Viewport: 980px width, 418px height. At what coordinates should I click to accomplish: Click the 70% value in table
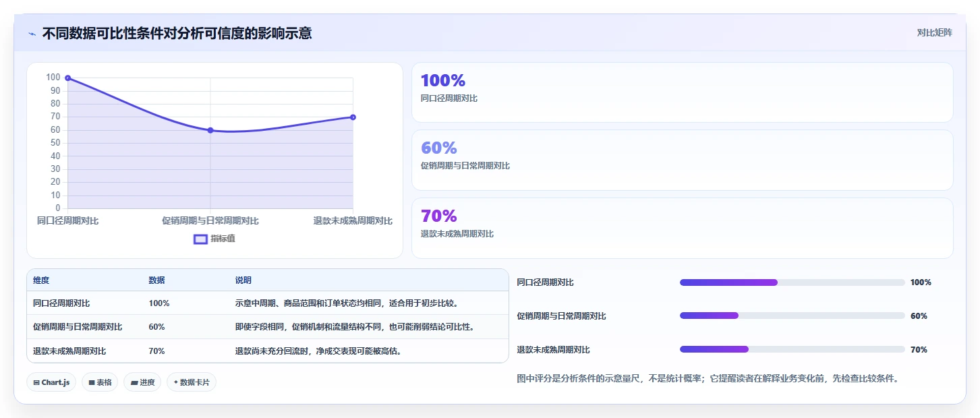pos(157,351)
